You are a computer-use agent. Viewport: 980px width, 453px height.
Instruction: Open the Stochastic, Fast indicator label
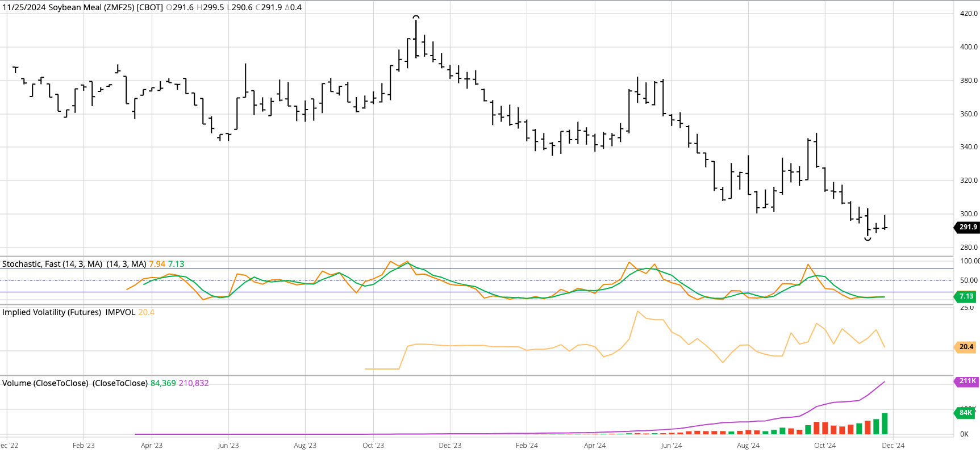[x=52, y=264]
